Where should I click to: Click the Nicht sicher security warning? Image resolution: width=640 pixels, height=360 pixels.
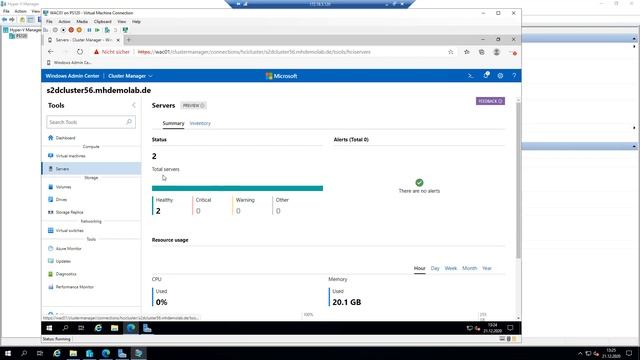pos(111,52)
